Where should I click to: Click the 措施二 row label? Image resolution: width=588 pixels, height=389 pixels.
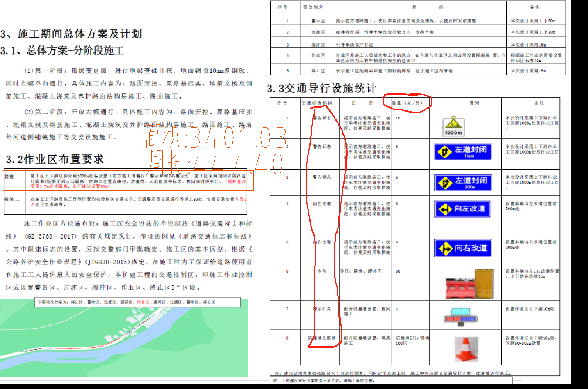click(12, 199)
